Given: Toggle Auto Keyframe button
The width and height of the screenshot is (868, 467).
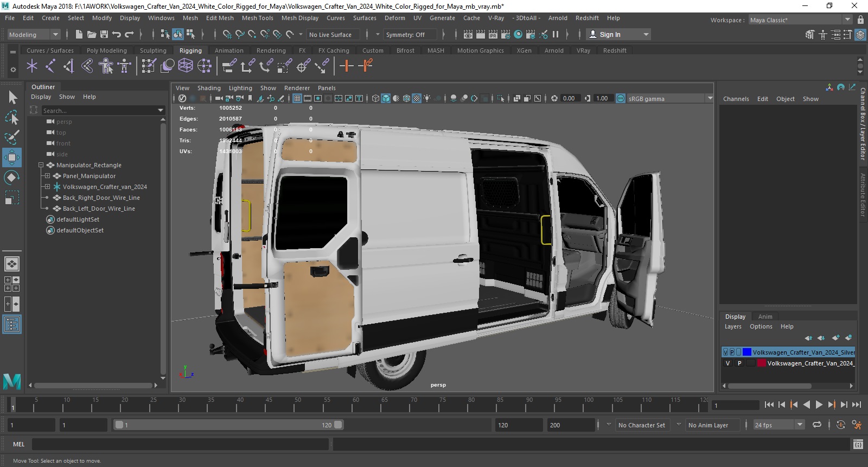Looking at the screenshot, I should click(841, 425).
